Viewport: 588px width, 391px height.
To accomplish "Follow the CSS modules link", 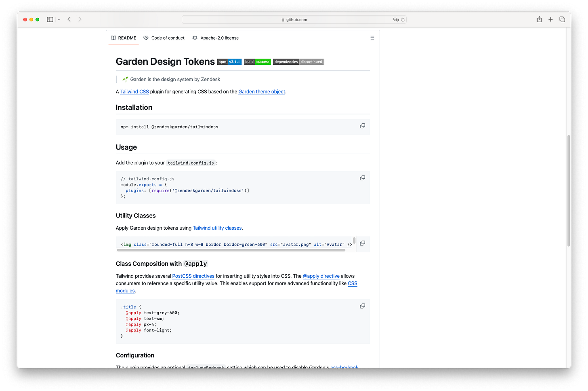I will point(237,287).
